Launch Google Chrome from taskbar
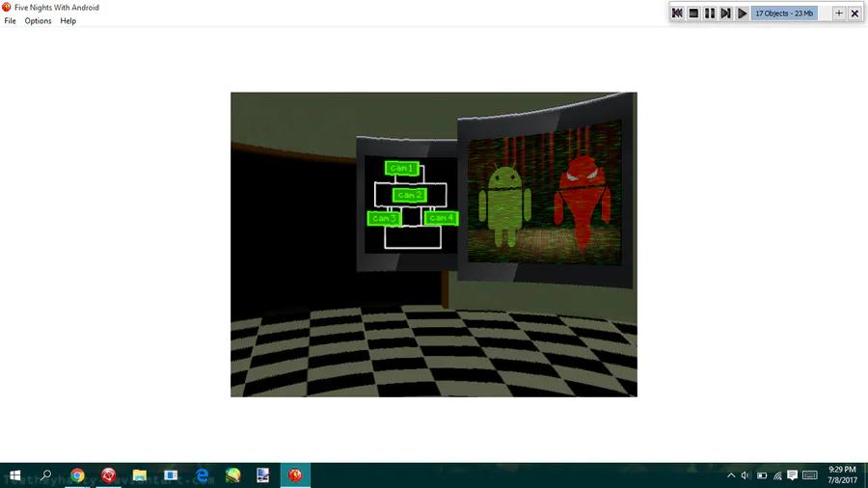The width and height of the screenshot is (868, 488). (77, 475)
